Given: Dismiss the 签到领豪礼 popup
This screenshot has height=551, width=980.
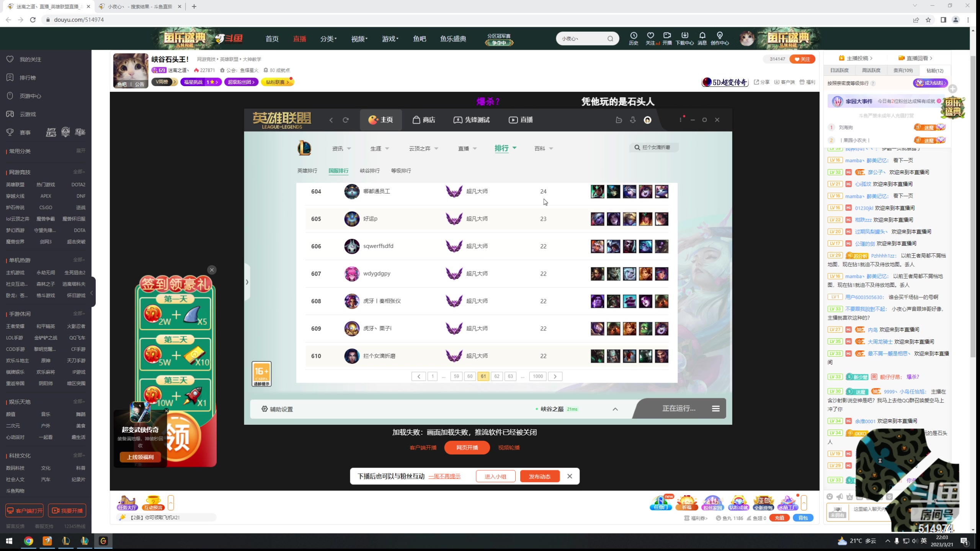Looking at the screenshot, I should (212, 270).
